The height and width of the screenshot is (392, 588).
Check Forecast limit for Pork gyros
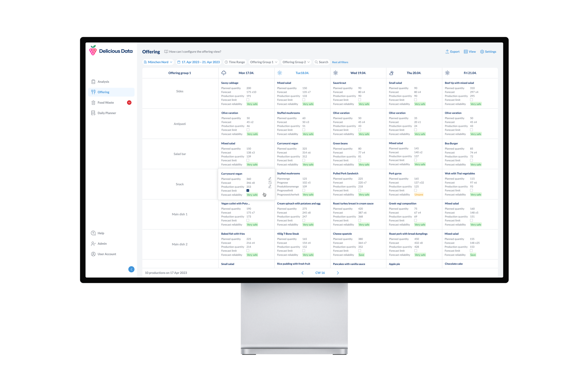click(x=415, y=190)
